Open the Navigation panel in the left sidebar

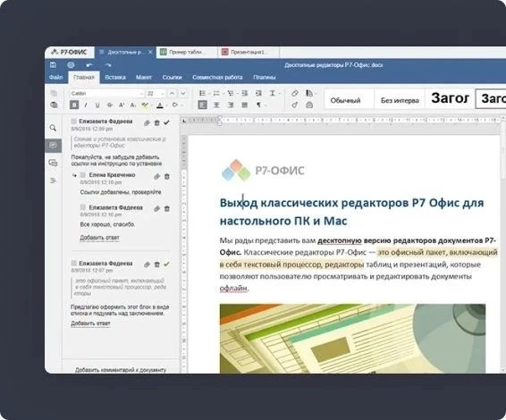coord(53,181)
